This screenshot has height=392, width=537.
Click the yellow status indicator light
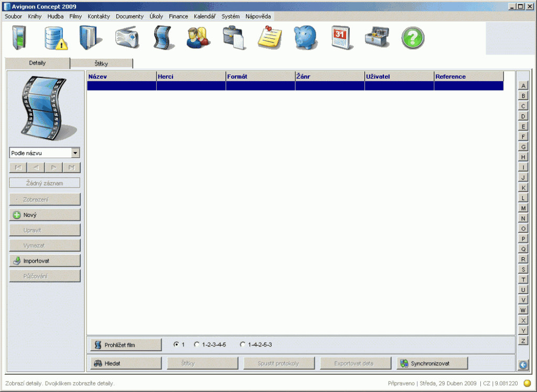[x=528, y=384]
